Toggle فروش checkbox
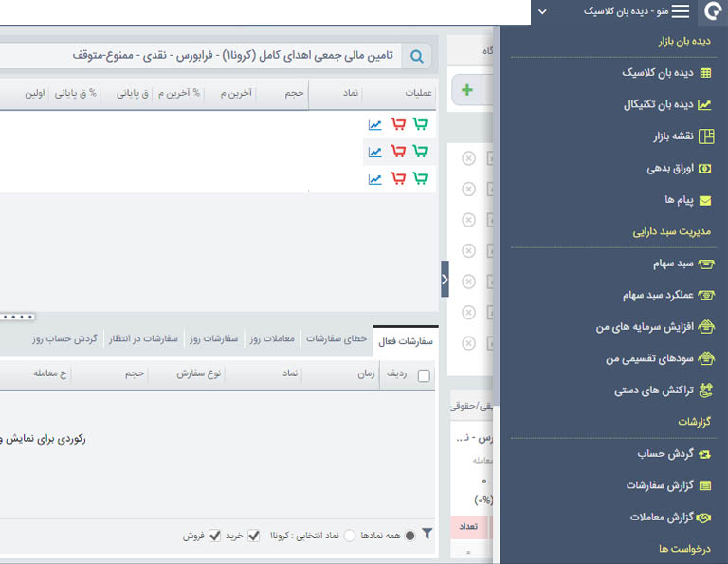The image size is (728, 564). coord(214,536)
